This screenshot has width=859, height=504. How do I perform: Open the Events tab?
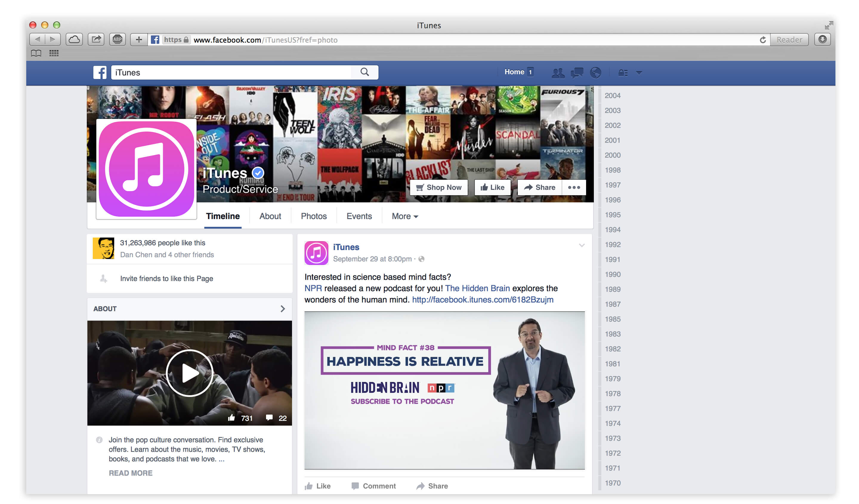(x=359, y=216)
